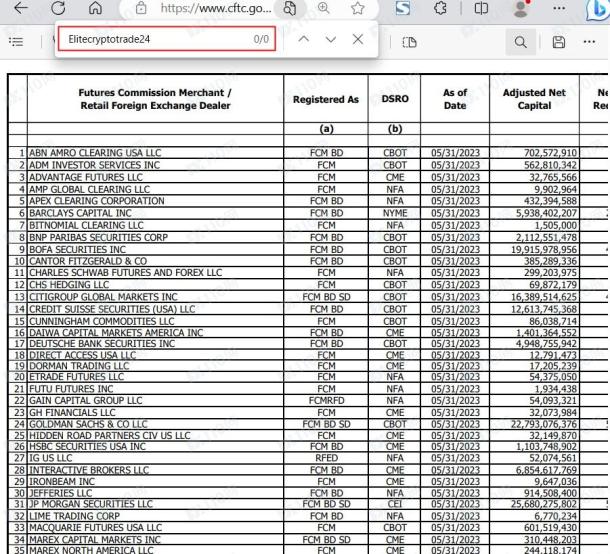Image resolution: width=610 pixels, height=554 pixels.
Task: Click the zoom magnifier in address bar
Action: pos(323,8)
